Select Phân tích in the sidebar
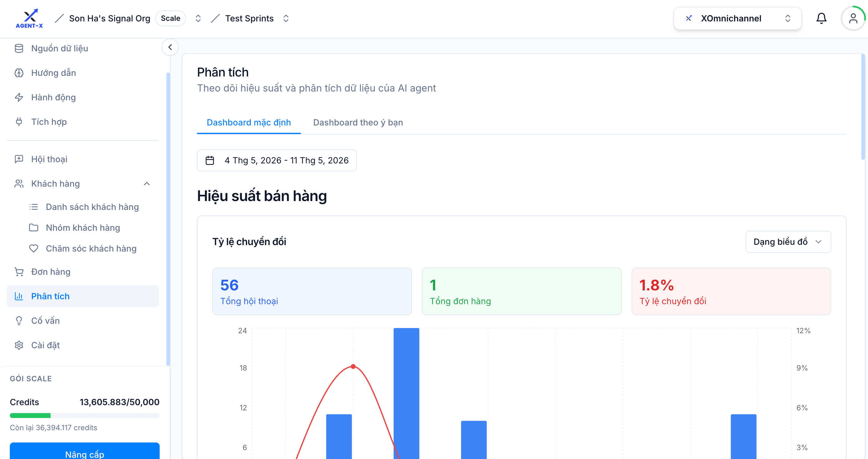868x459 pixels. 83,296
